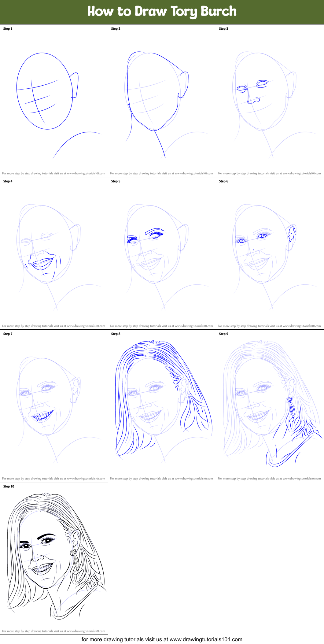Click the Step 9 drawing panel
The height and width of the screenshot is (644, 324).
pos(270,406)
